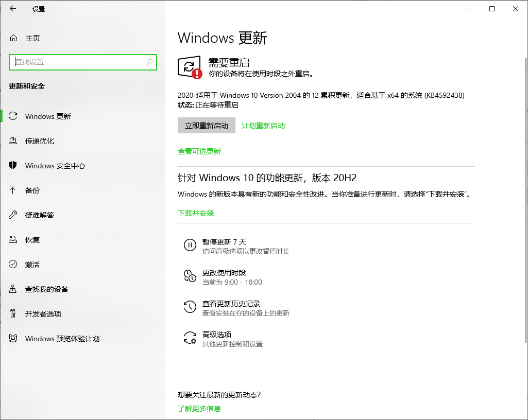Click the Windows Security shield icon
Viewport: 528px width, 420px height.
pyautogui.click(x=13, y=166)
